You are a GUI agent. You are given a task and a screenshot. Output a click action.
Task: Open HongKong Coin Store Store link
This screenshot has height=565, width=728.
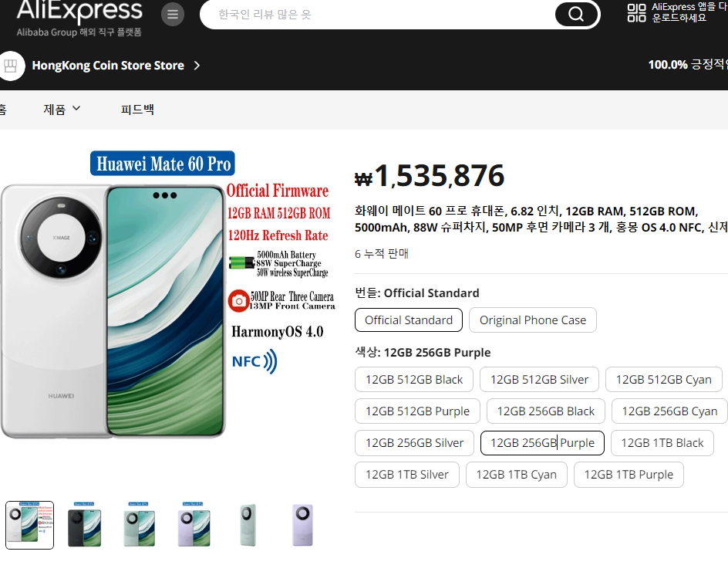108,66
